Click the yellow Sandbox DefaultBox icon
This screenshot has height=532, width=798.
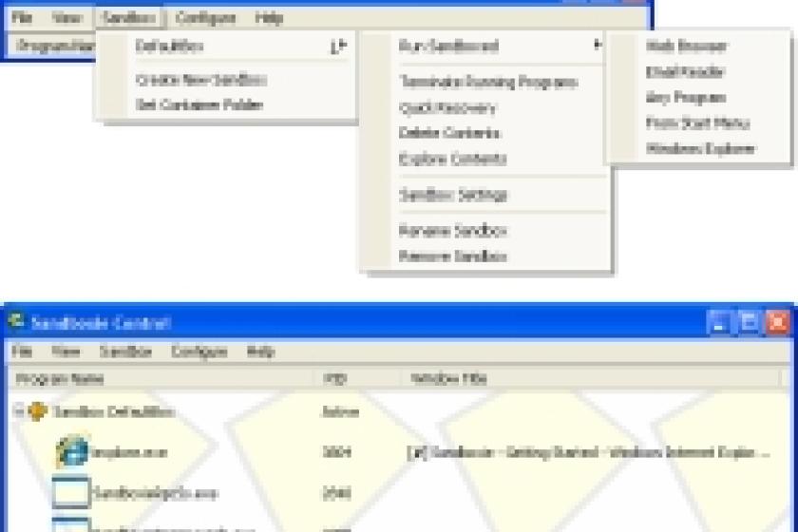[x=37, y=411]
